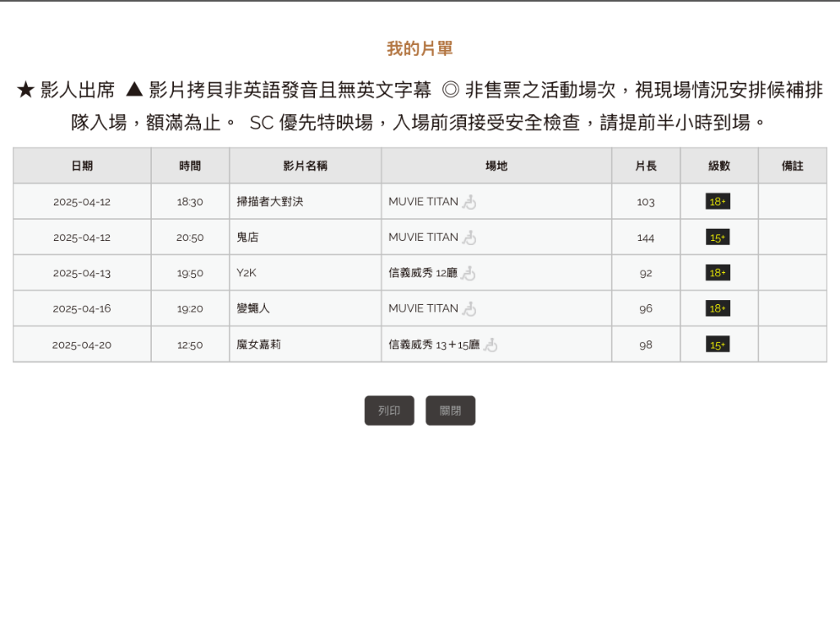Screen dimensions: 840x628
Task: Click the 20:50 time cell
Action: point(190,238)
